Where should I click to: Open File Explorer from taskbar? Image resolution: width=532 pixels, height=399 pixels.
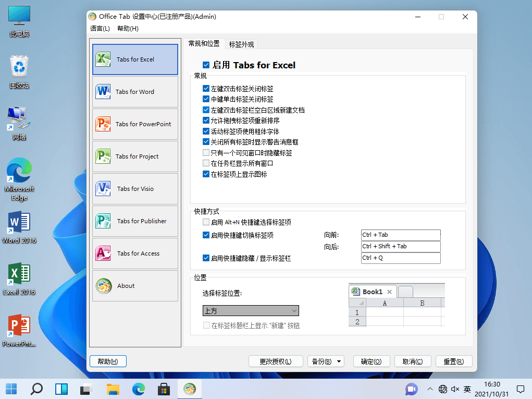(113, 389)
